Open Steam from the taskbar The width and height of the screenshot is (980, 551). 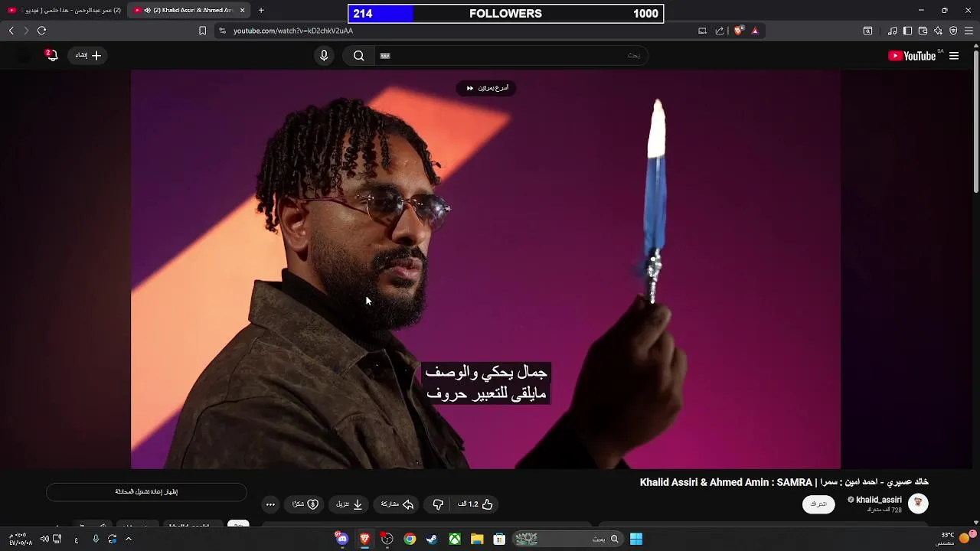(x=432, y=539)
